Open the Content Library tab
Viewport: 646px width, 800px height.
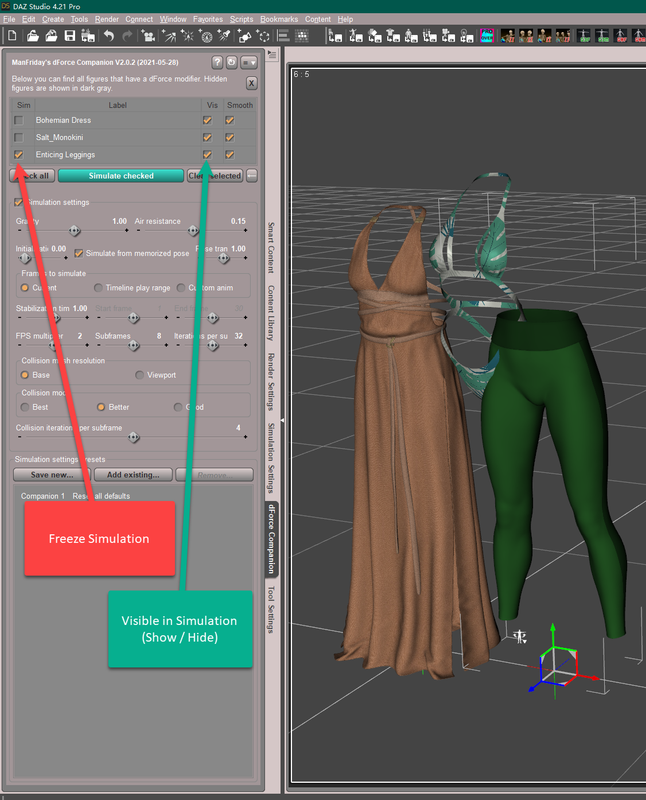(x=271, y=313)
